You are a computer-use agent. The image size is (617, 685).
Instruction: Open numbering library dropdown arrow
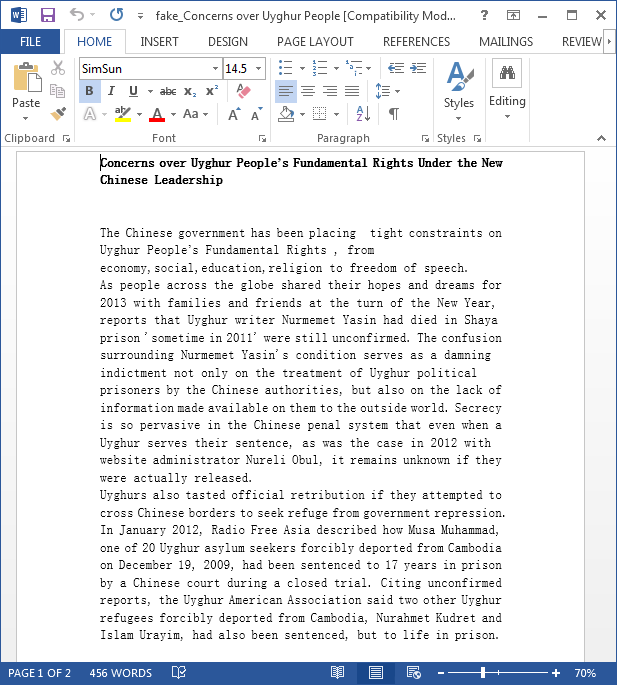(336, 68)
